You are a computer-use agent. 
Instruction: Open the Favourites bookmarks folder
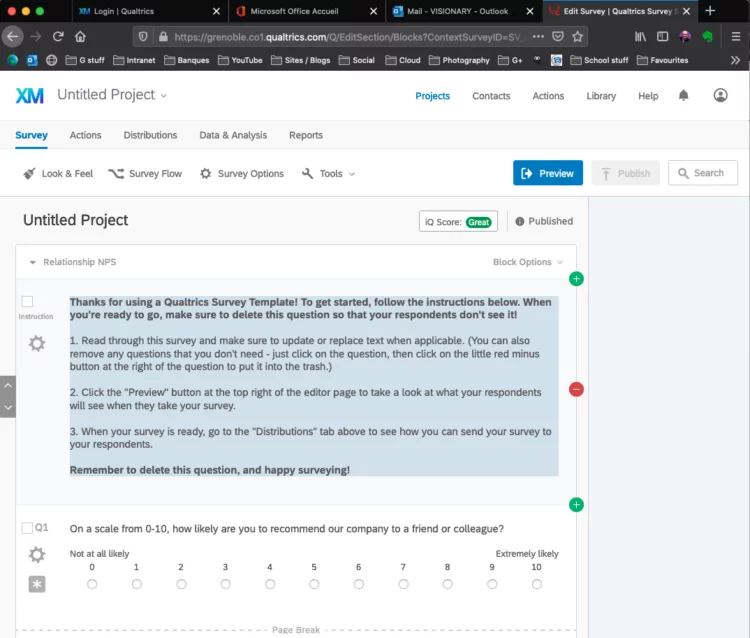pos(662,60)
